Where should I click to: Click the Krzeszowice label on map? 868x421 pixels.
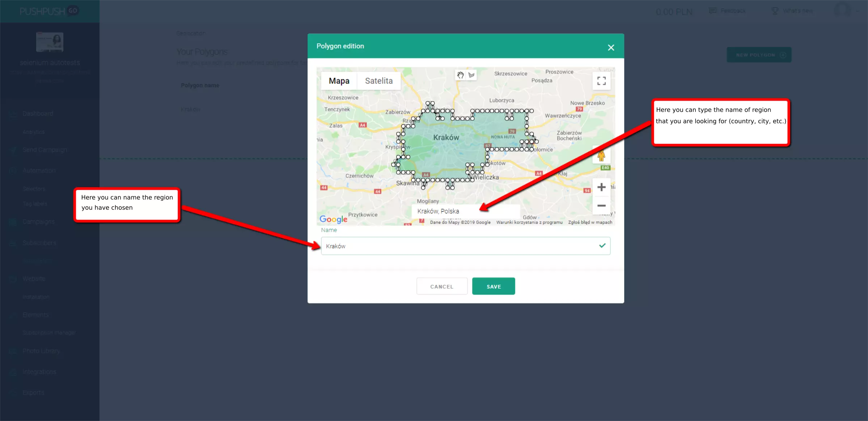click(343, 98)
